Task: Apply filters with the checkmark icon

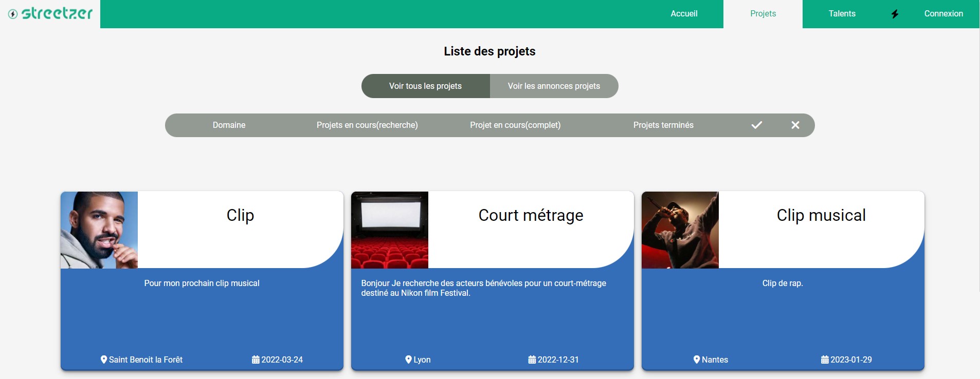Action: click(x=757, y=125)
